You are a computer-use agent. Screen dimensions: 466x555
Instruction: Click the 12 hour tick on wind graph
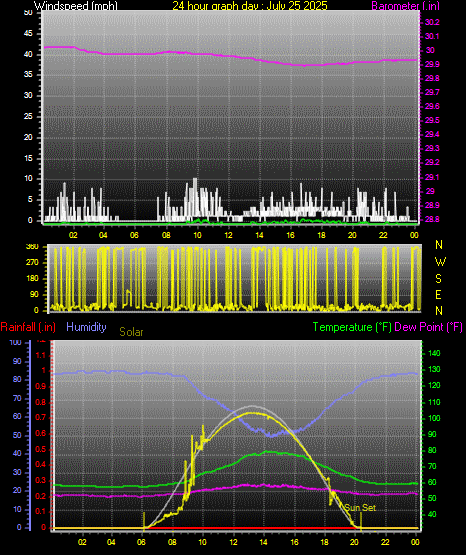pyautogui.click(x=228, y=235)
